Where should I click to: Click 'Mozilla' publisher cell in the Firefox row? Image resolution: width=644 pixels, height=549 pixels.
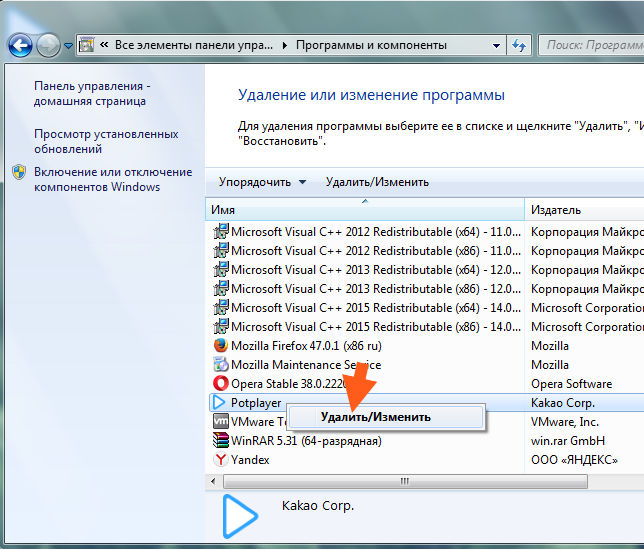(x=550, y=346)
